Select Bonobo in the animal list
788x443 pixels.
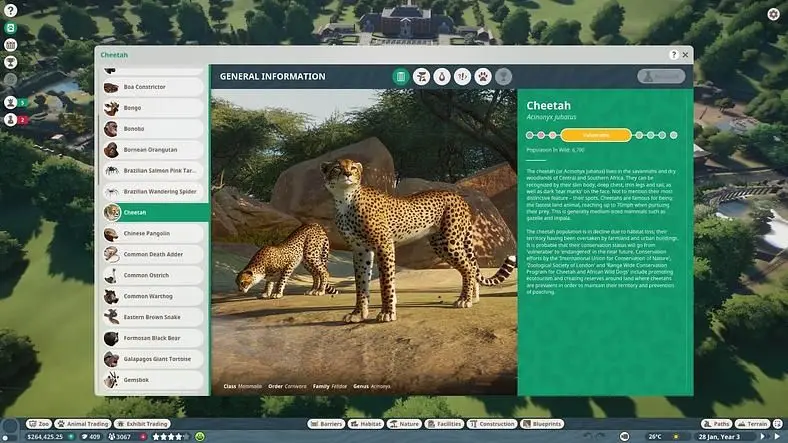(x=153, y=129)
